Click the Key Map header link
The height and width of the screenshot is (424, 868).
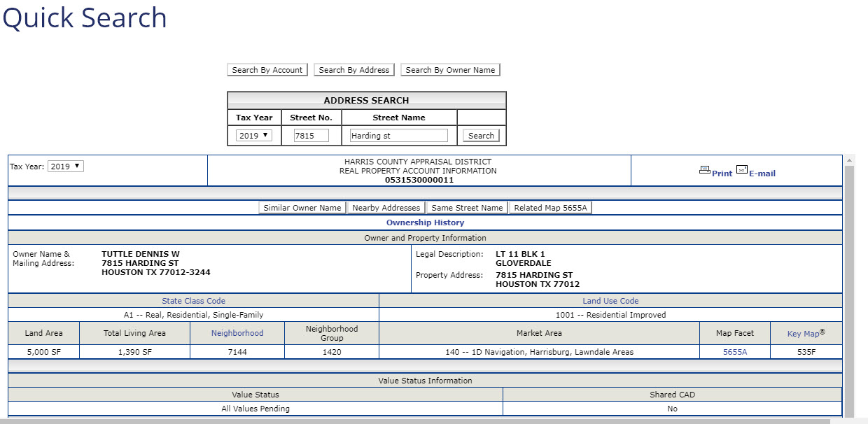coord(803,334)
